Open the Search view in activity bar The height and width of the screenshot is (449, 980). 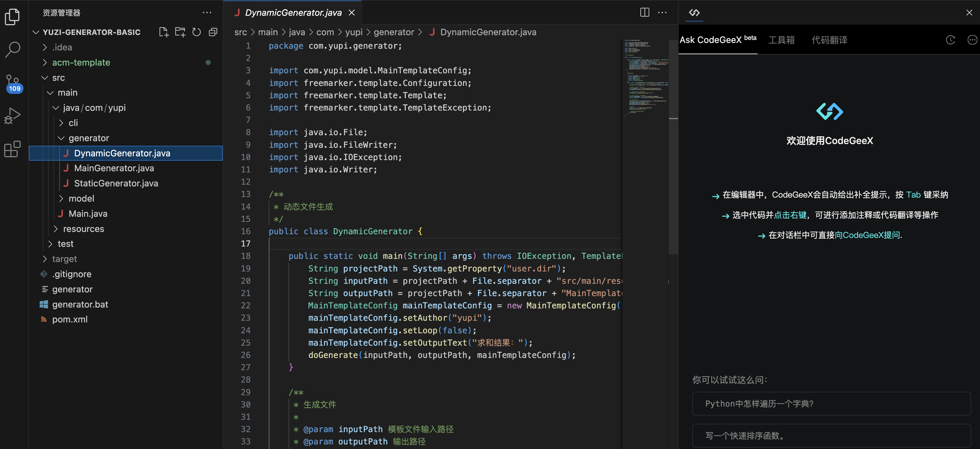point(13,49)
